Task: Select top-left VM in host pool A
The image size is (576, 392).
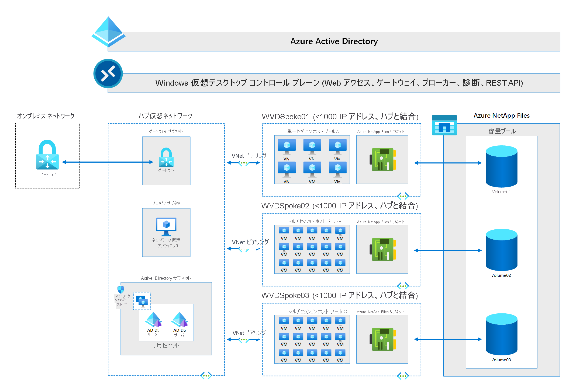Action: [287, 147]
